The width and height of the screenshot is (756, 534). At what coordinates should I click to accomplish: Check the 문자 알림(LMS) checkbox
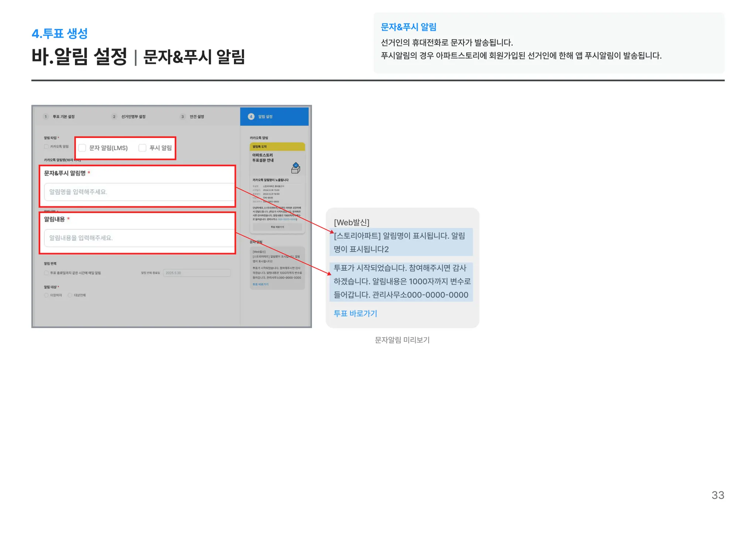click(82, 148)
